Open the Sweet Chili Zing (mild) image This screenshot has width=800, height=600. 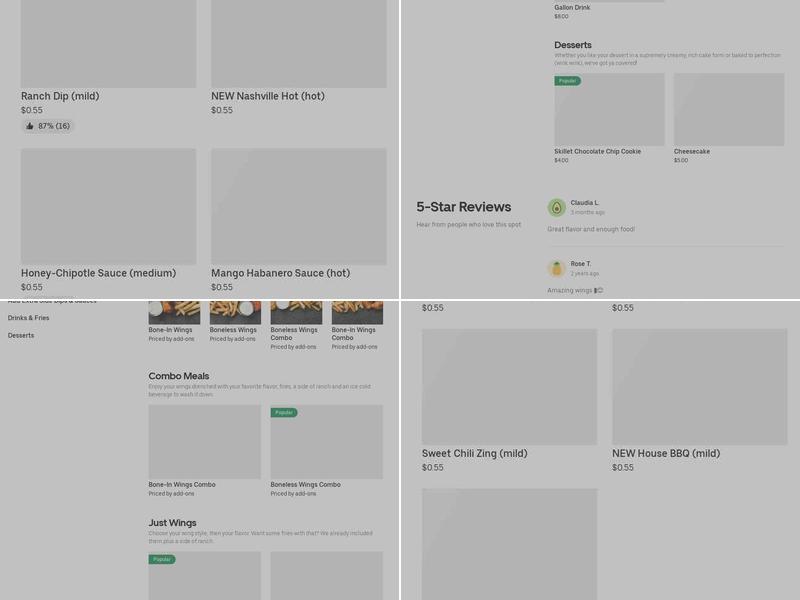[x=509, y=387]
